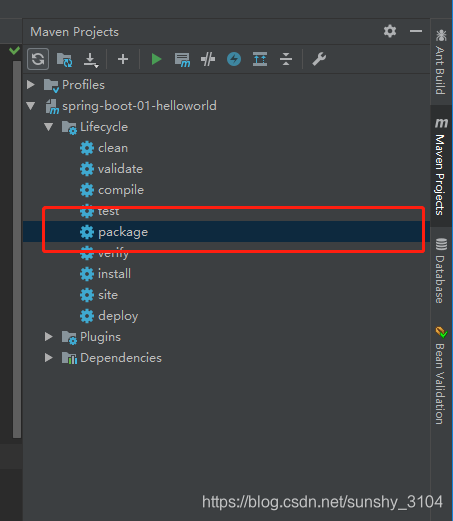Screen dimensions: 453x521
Task: Click the gear icon beside deploy
Action: pyautogui.click(x=87, y=316)
